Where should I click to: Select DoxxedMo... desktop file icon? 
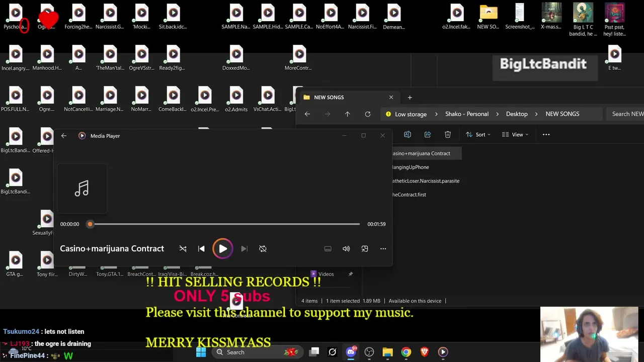pyautogui.click(x=236, y=58)
